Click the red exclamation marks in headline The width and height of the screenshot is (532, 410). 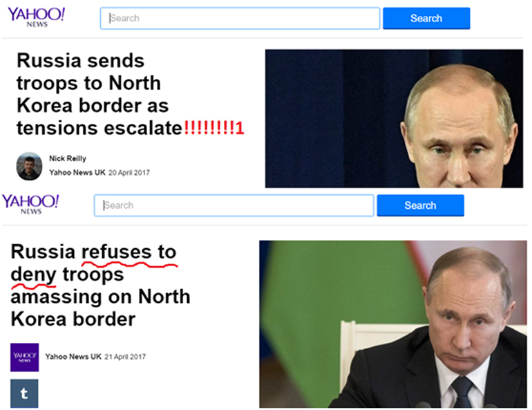pyautogui.click(x=213, y=128)
